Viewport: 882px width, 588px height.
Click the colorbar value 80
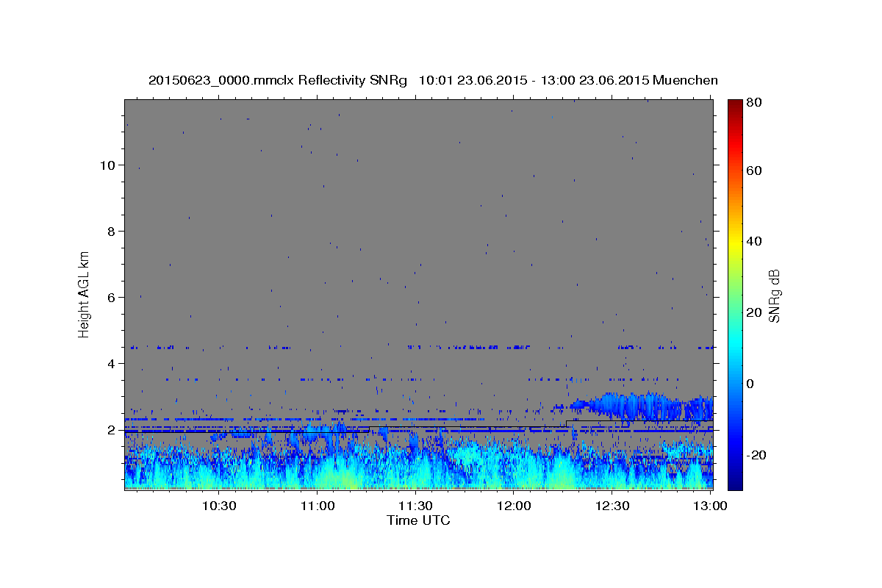[x=756, y=102]
